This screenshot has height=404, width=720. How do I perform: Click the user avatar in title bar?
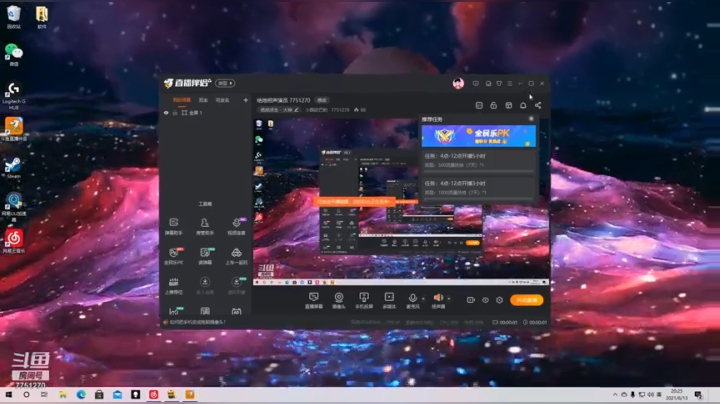point(458,83)
